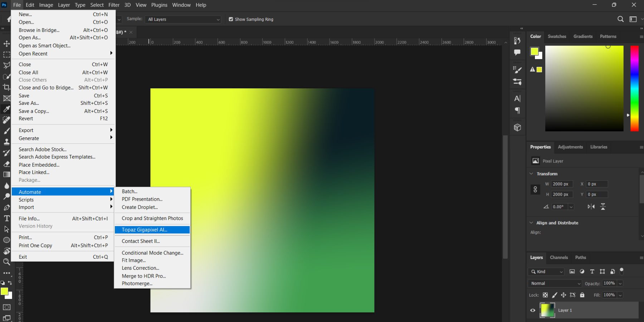Select the Move tool
This screenshot has width=644, height=322.
coord(6,43)
